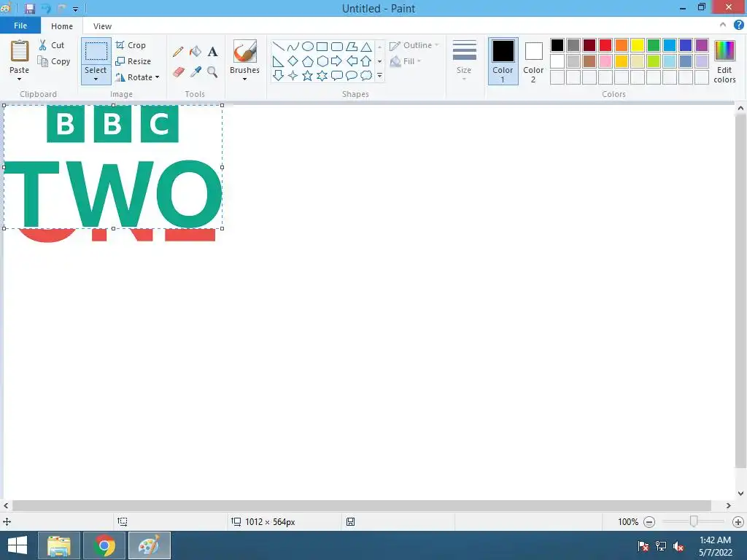Click the zoom slider handle
The height and width of the screenshot is (560, 747).
(694, 521)
